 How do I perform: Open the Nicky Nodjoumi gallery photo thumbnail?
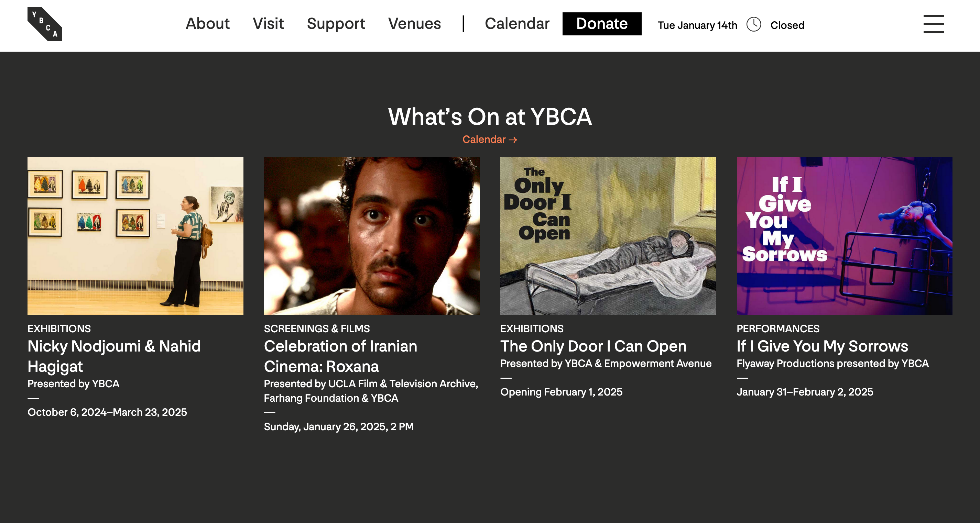[135, 236]
